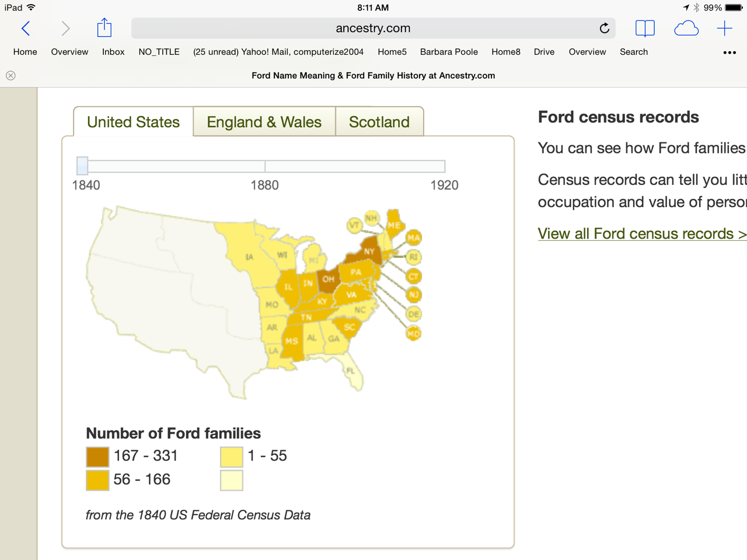Click the RI state callout circle
Viewport: 747px width, 560px height.
coord(414,257)
